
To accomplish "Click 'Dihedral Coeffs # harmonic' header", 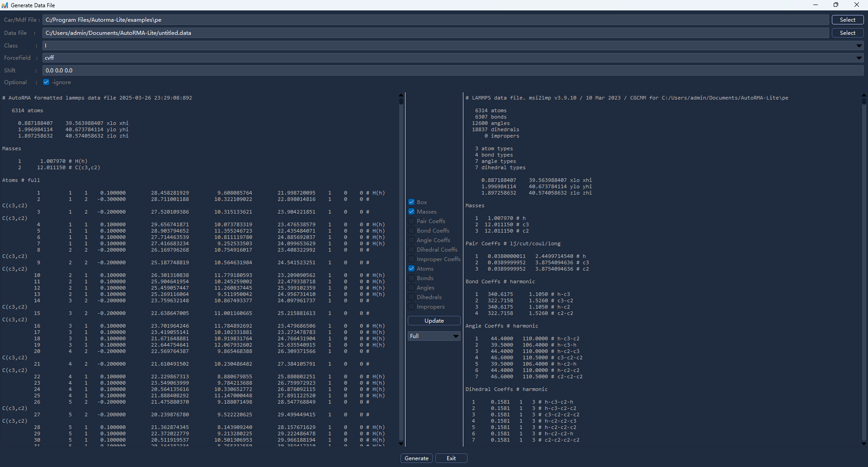I will (x=507, y=389).
